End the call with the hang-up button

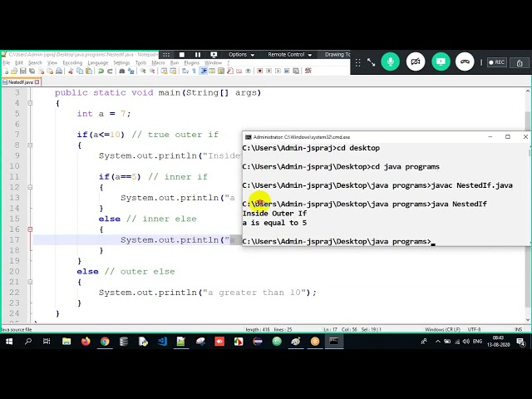click(465, 62)
